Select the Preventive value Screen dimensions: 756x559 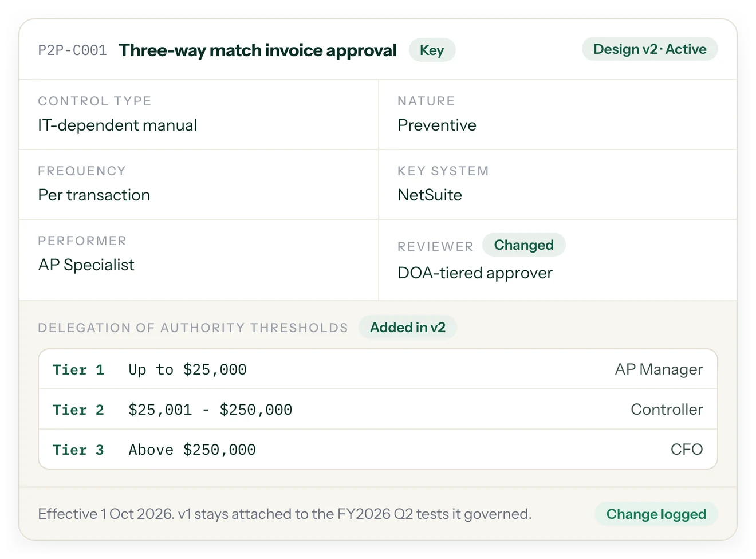437,125
